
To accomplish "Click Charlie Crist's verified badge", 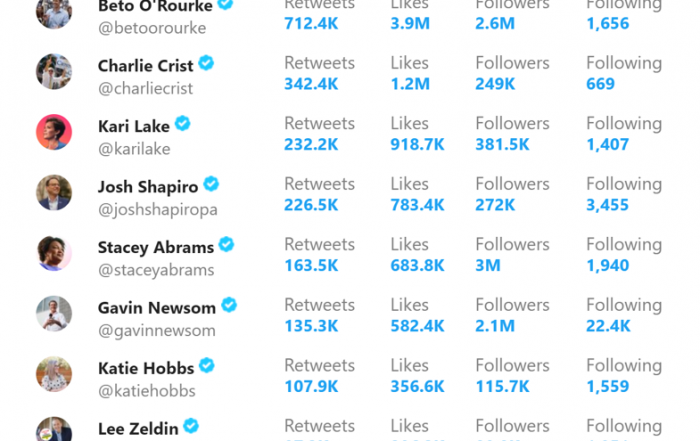I will coord(206,63).
